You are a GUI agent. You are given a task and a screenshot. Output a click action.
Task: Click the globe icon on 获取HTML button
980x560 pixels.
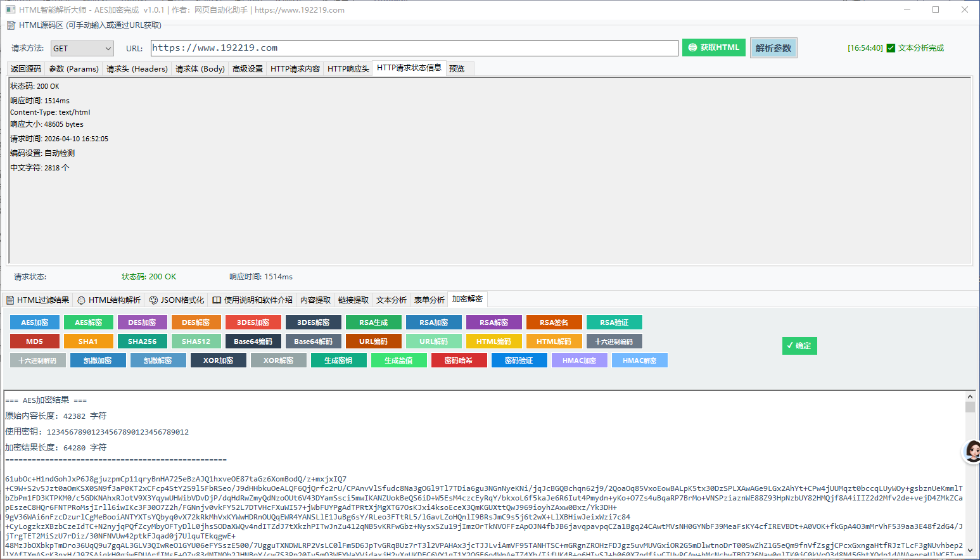692,48
